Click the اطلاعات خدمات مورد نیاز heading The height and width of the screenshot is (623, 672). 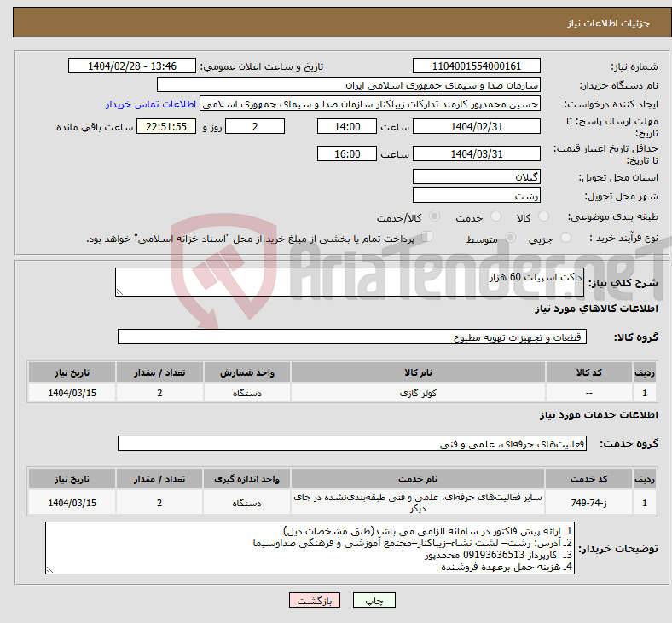pos(599,415)
